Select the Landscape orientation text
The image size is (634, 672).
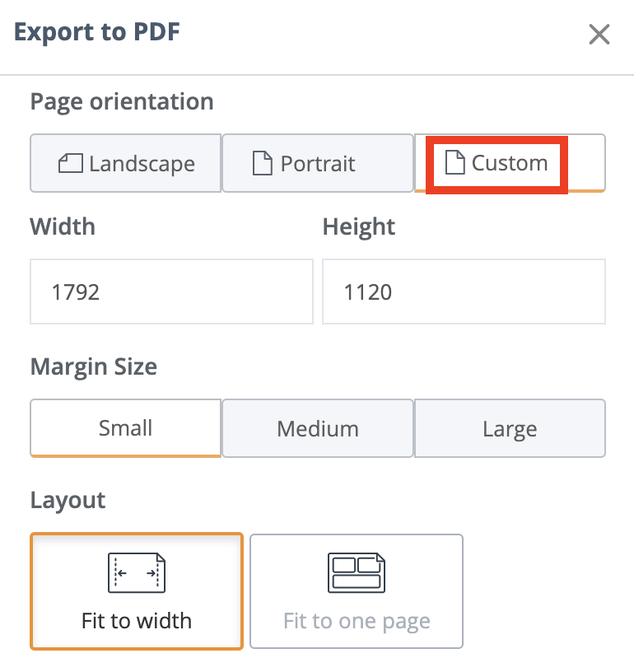click(142, 164)
